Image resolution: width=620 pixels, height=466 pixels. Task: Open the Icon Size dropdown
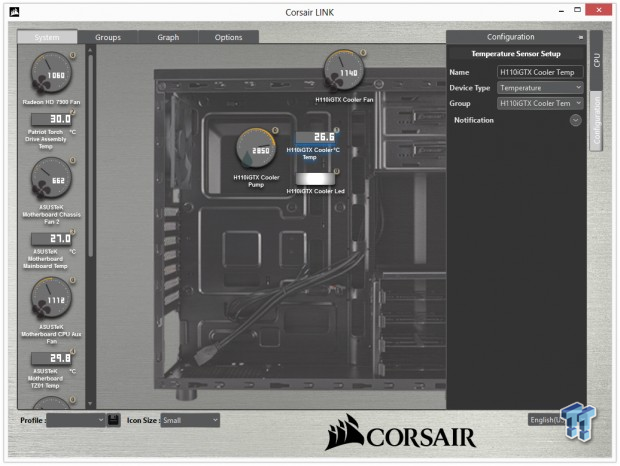[190, 420]
